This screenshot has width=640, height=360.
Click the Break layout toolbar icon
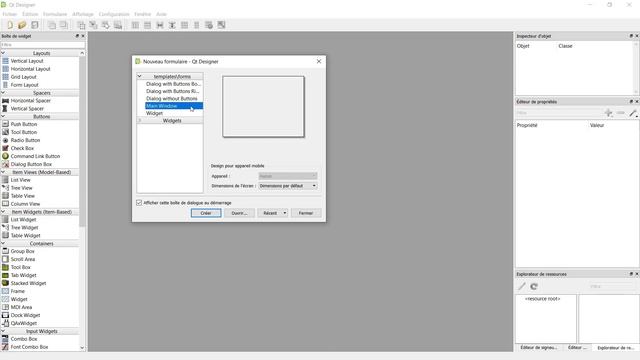click(209, 25)
